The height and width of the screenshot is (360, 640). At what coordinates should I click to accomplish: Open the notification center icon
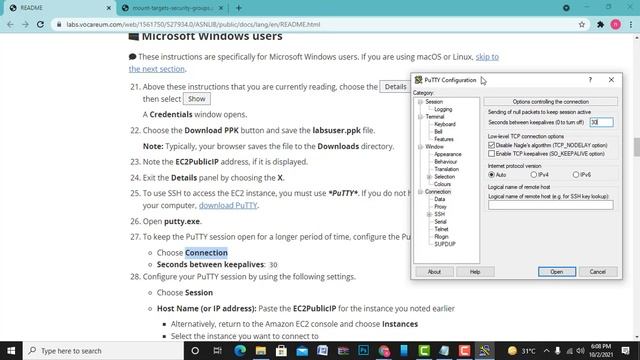tap(625, 351)
